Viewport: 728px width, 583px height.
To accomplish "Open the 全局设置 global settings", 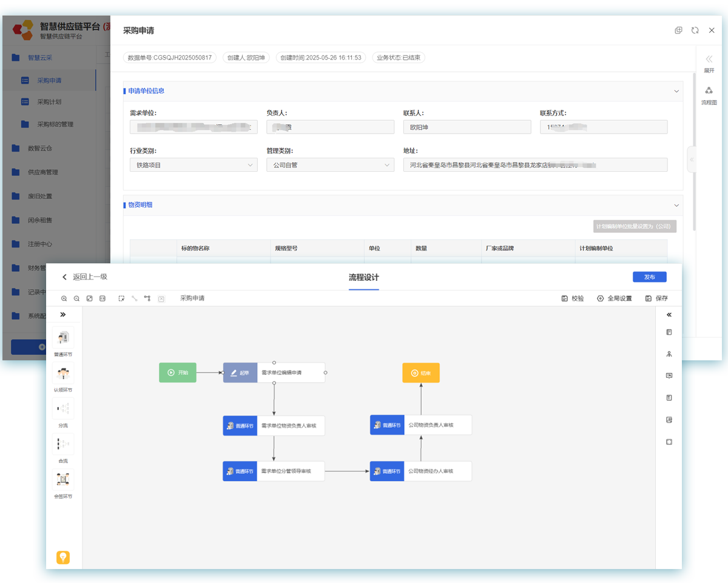I will point(615,298).
